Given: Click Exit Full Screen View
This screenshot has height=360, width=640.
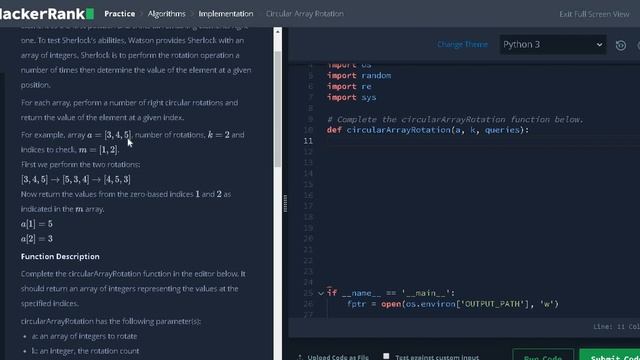Looking at the screenshot, I should [594, 14].
